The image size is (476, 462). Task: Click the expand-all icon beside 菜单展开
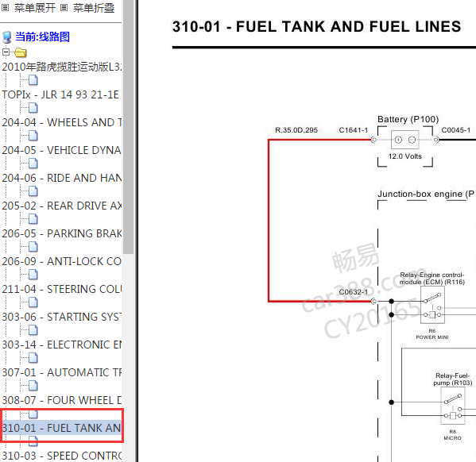point(5,8)
